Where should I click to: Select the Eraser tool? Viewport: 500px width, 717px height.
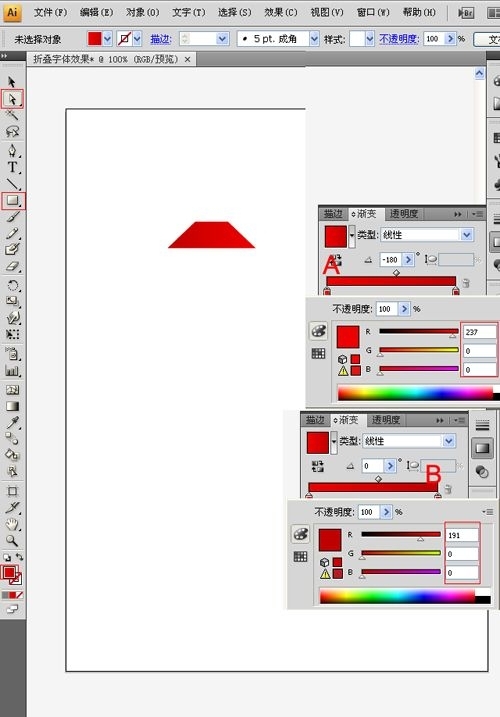12,266
